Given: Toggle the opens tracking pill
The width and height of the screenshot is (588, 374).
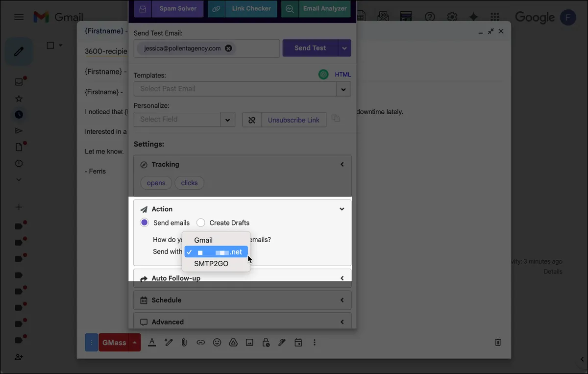Looking at the screenshot, I should point(156,183).
